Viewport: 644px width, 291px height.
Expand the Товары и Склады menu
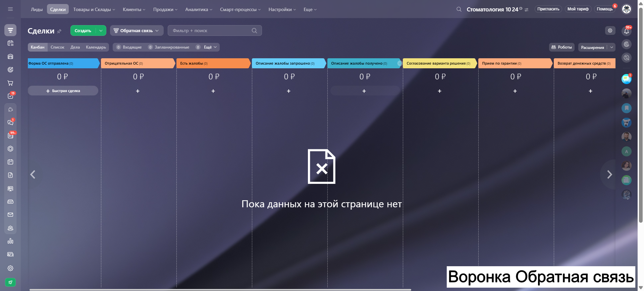(x=94, y=9)
